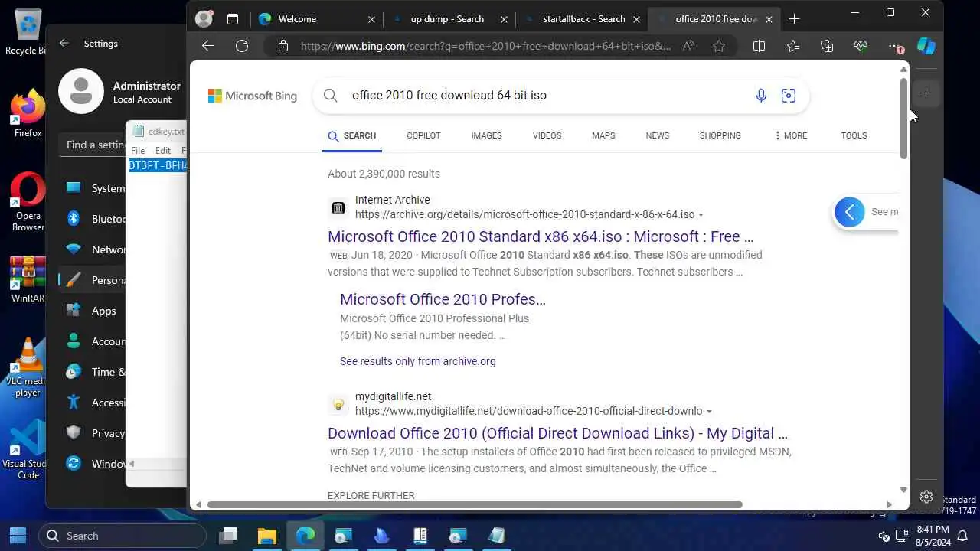Image resolution: width=980 pixels, height=551 pixels.
Task: Expand the MORE search categories dropdown
Action: coord(791,135)
